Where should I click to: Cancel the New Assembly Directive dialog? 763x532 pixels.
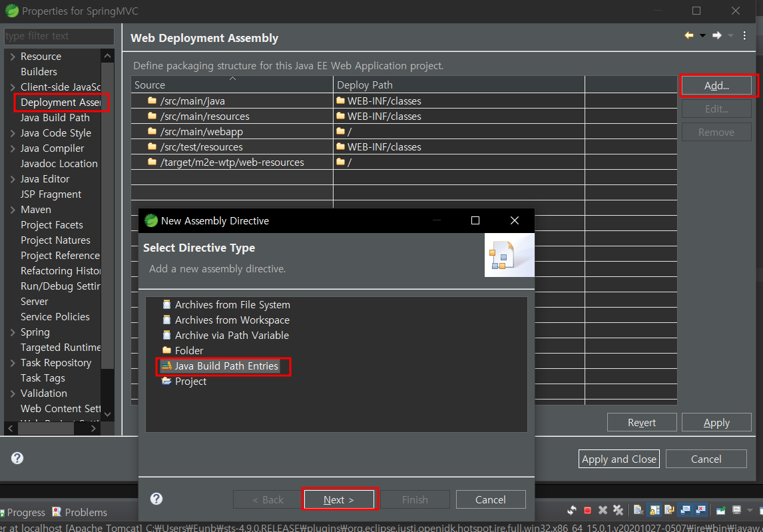[491, 500]
